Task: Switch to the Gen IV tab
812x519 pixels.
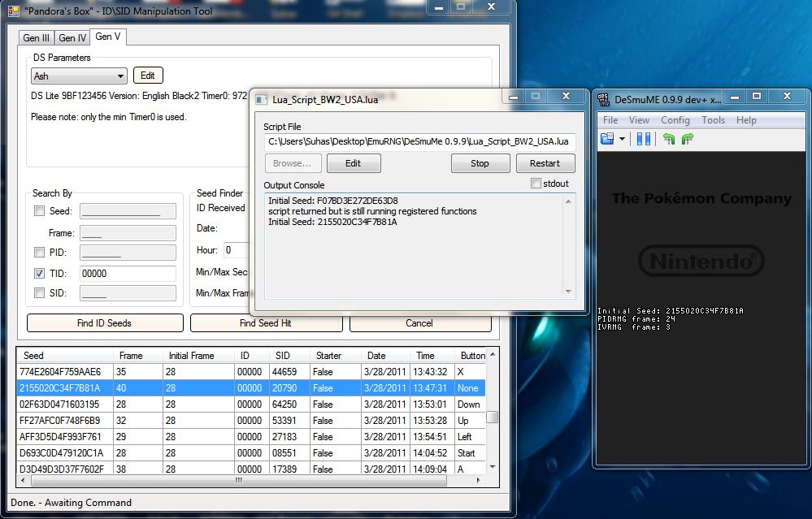Action: 72,38
